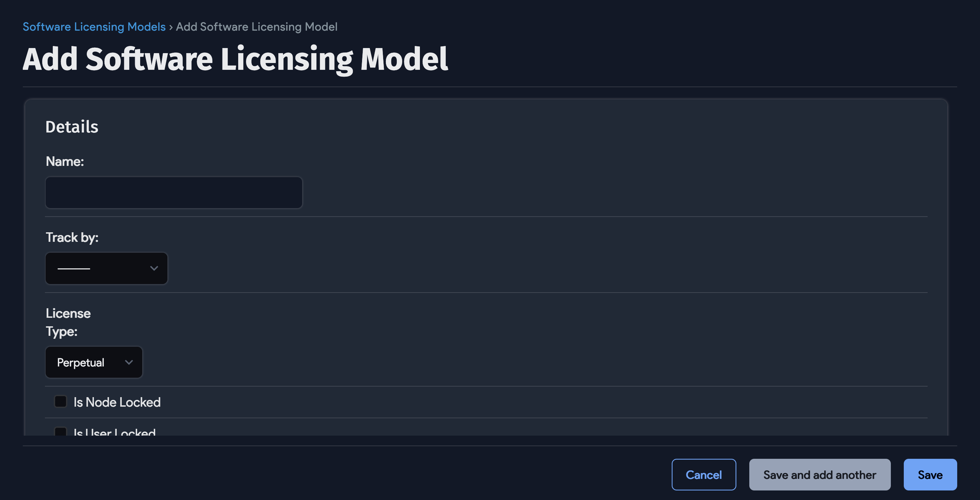Click the Track by chevron arrow

(x=154, y=268)
